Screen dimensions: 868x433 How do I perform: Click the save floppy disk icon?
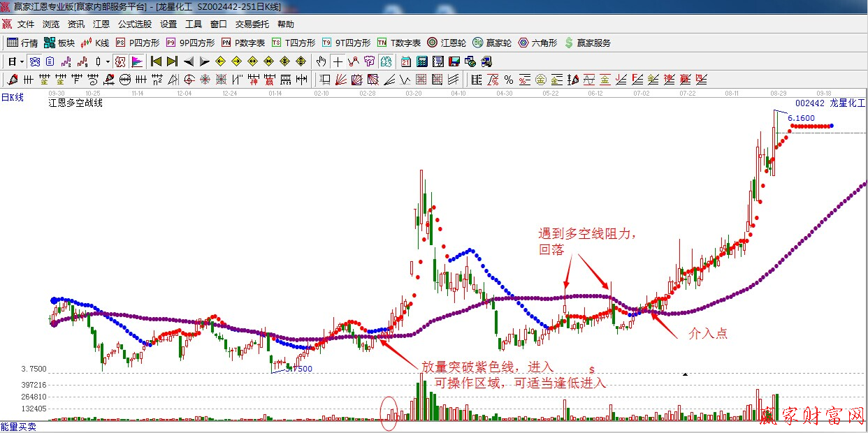(454, 61)
